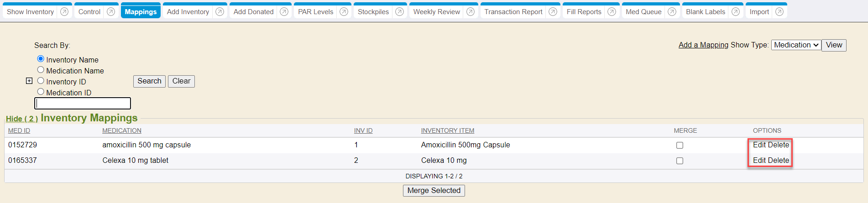868x203 pixels.
Task: Click Stockpiles pop-out arrow icon
Action: [x=399, y=12]
